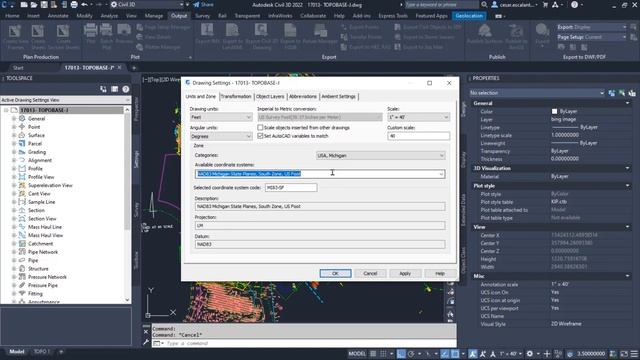Open the No selection dropdown in Properties

(537, 93)
